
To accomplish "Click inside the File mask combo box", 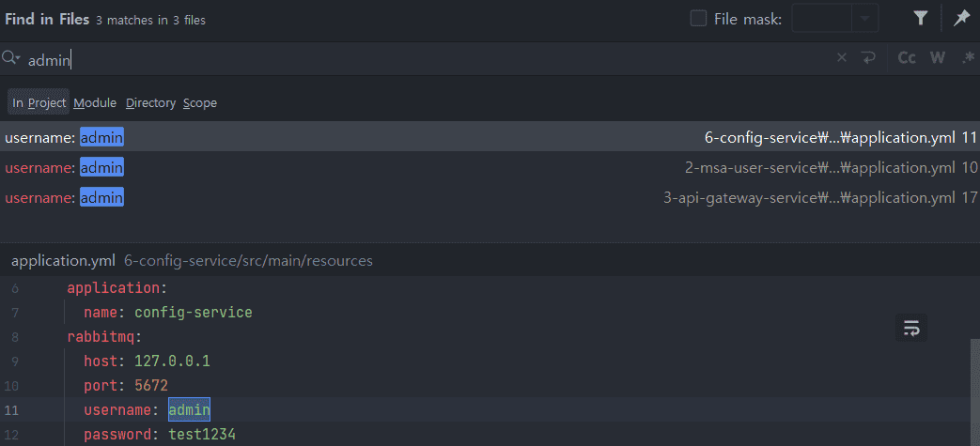I will (822, 19).
